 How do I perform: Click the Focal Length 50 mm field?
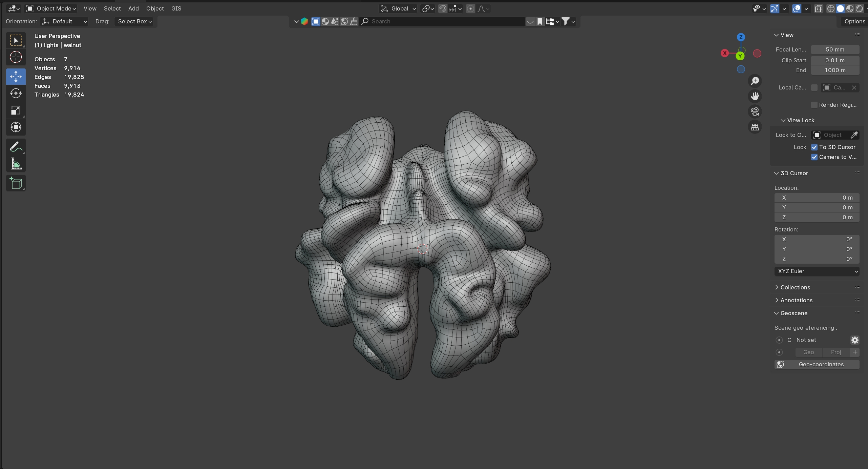click(834, 49)
